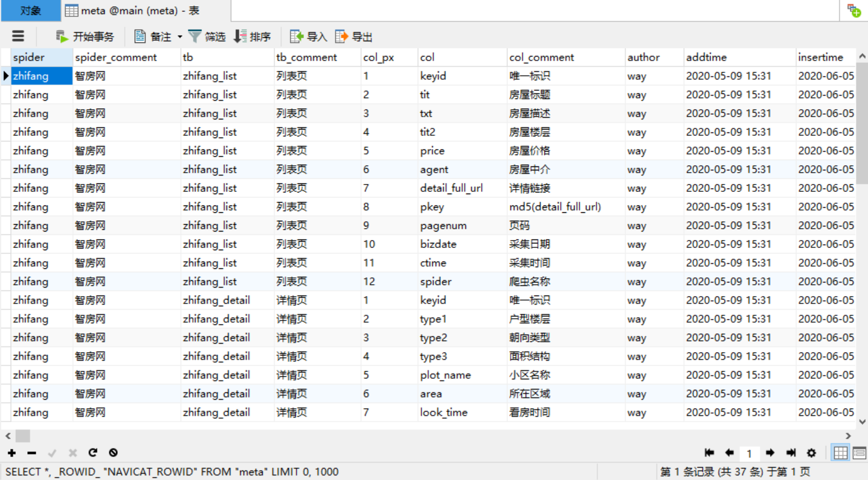Click the new object icon at top right
868x480 pixels.
(854, 11)
